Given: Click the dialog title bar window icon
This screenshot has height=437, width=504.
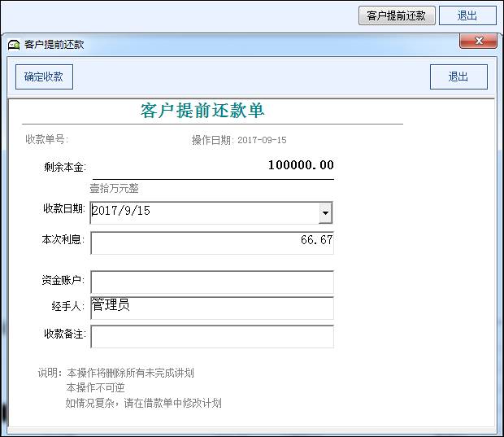Looking at the screenshot, I should point(14,45).
